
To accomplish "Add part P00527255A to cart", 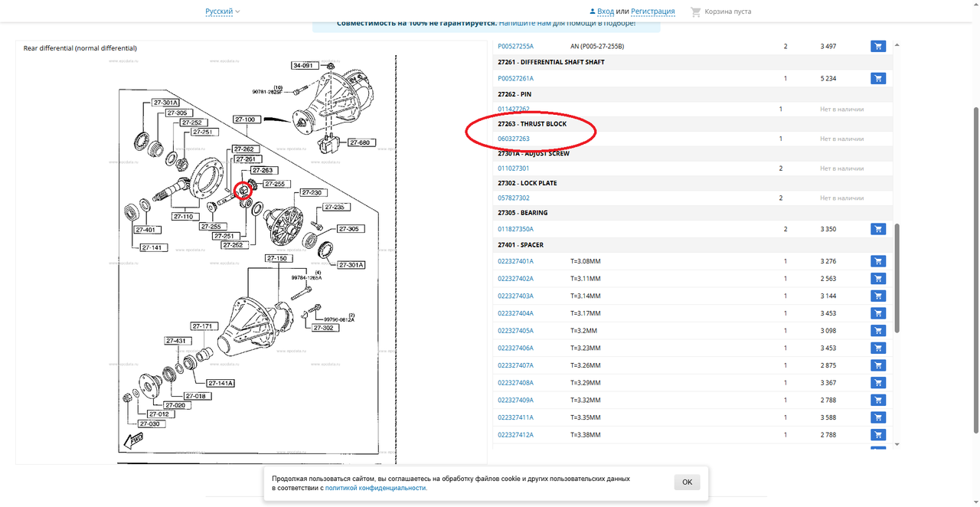I will [878, 47].
